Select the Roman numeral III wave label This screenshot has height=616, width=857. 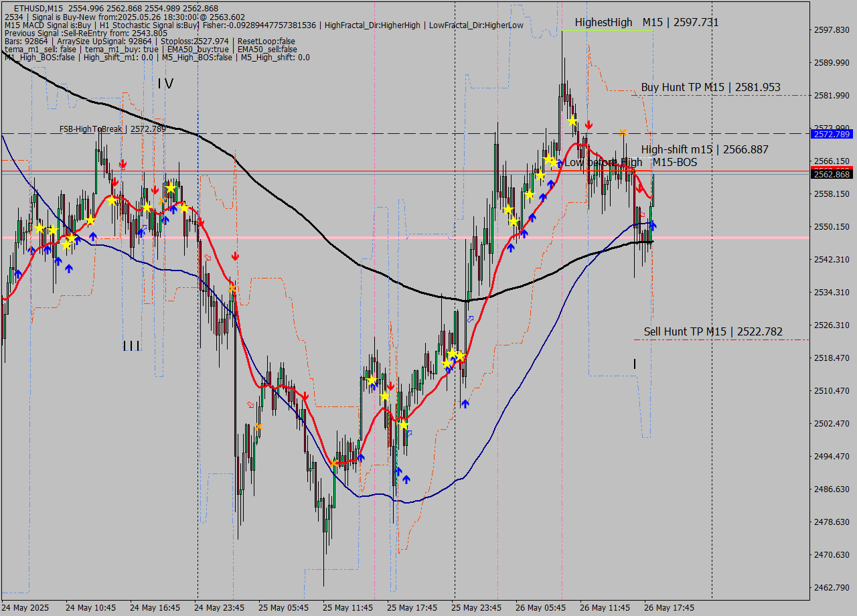[131, 345]
